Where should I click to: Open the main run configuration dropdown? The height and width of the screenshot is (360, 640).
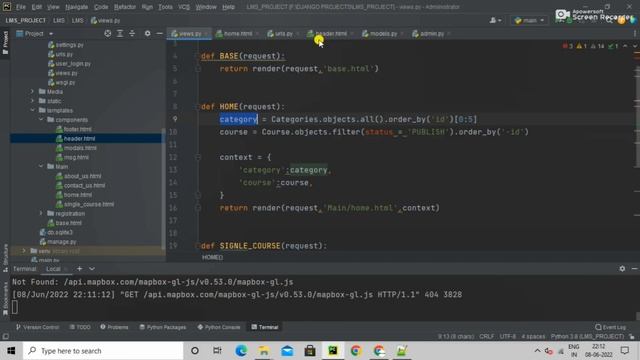(529, 20)
